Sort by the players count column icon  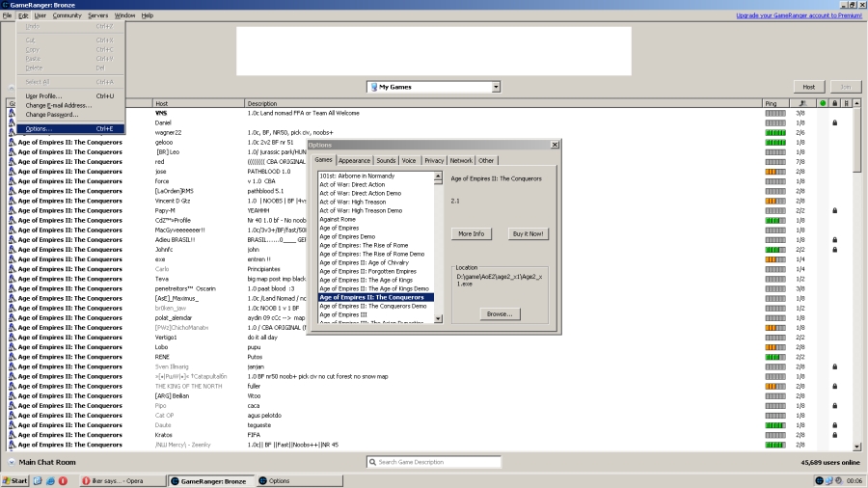[803, 103]
